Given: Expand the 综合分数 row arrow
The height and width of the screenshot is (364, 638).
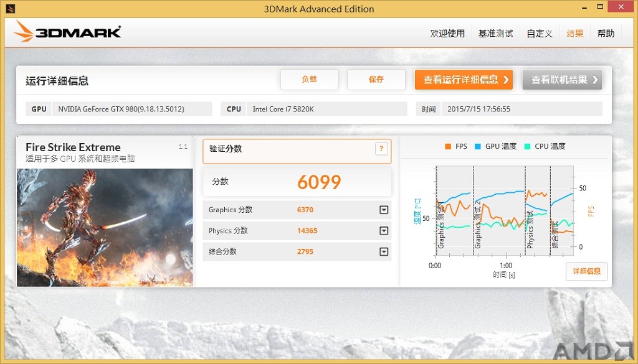Looking at the screenshot, I should [x=384, y=252].
